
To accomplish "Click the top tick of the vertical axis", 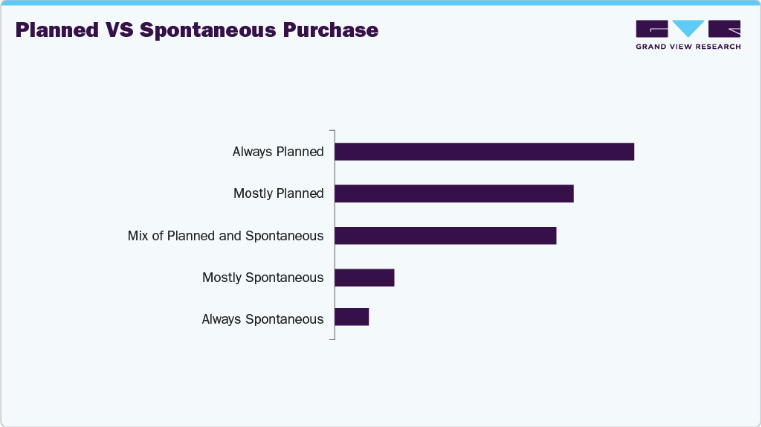I will [332, 130].
